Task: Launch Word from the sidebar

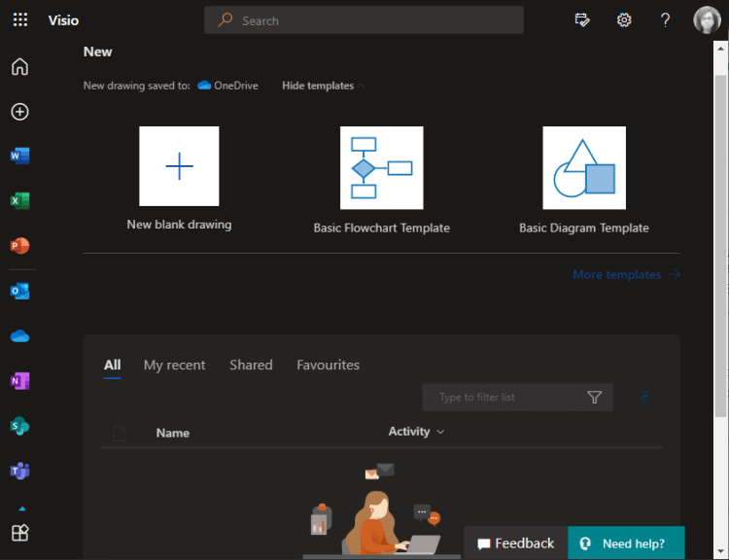Action: point(20,156)
